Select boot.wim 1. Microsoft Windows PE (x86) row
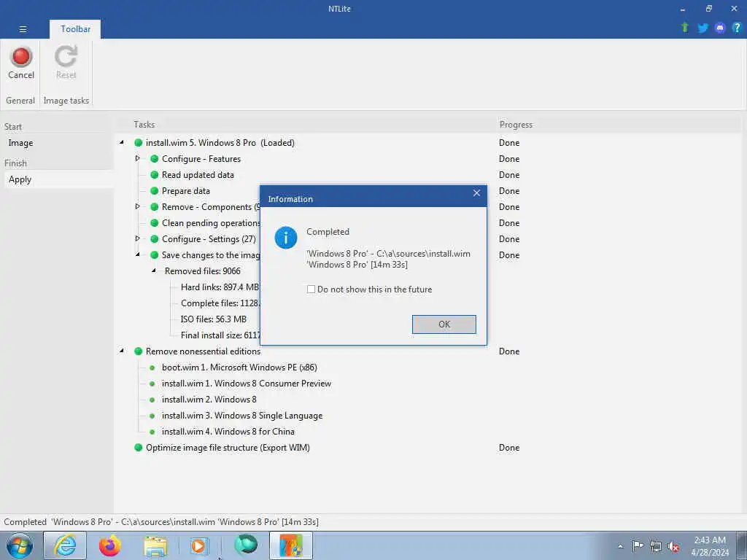Viewport: 747px width, 560px height. point(239,367)
